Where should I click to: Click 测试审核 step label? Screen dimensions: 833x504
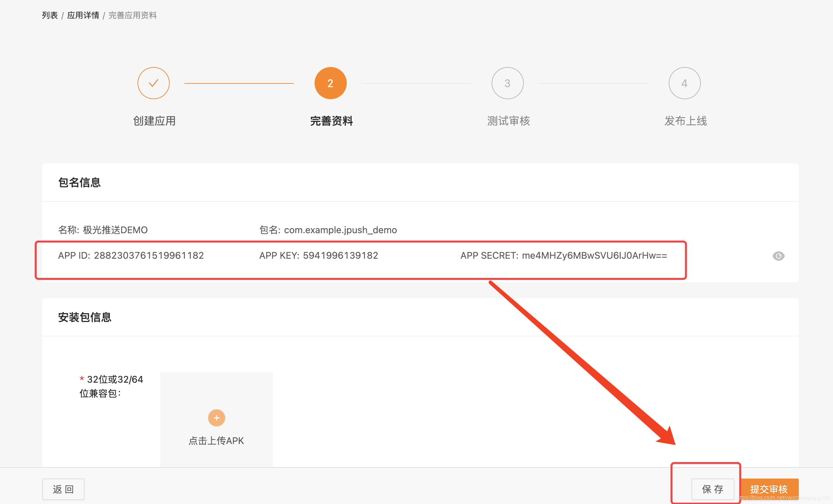tap(508, 121)
